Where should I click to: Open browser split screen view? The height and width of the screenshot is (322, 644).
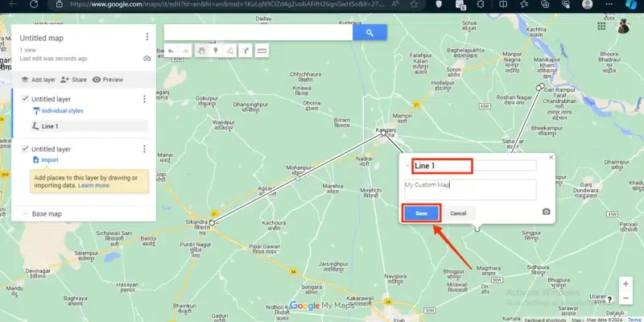[502, 4]
